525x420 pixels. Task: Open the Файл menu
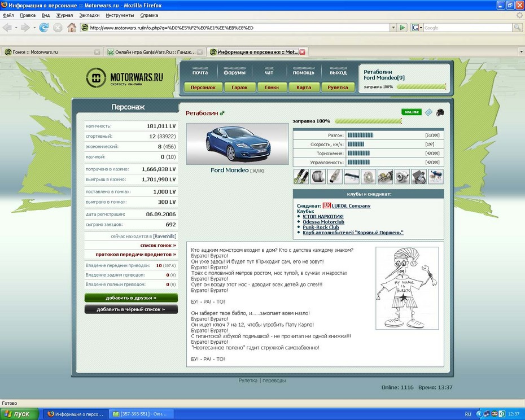click(8, 15)
